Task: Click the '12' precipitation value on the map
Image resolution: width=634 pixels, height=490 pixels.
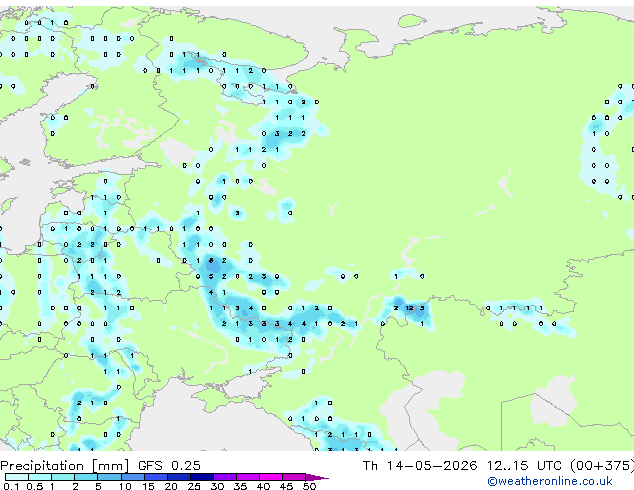Action: coord(409,308)
